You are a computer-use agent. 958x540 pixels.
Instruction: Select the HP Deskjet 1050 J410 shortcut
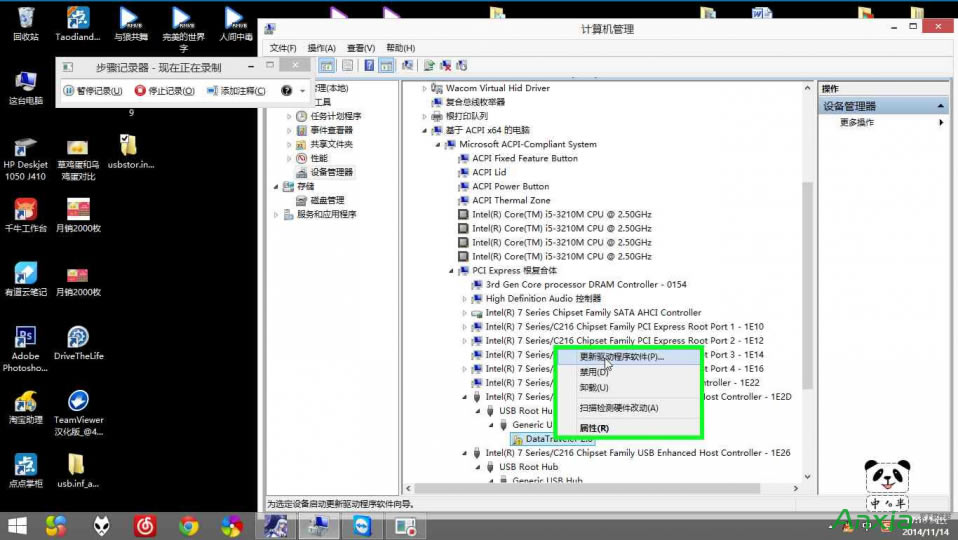click(x=25, y=159)
